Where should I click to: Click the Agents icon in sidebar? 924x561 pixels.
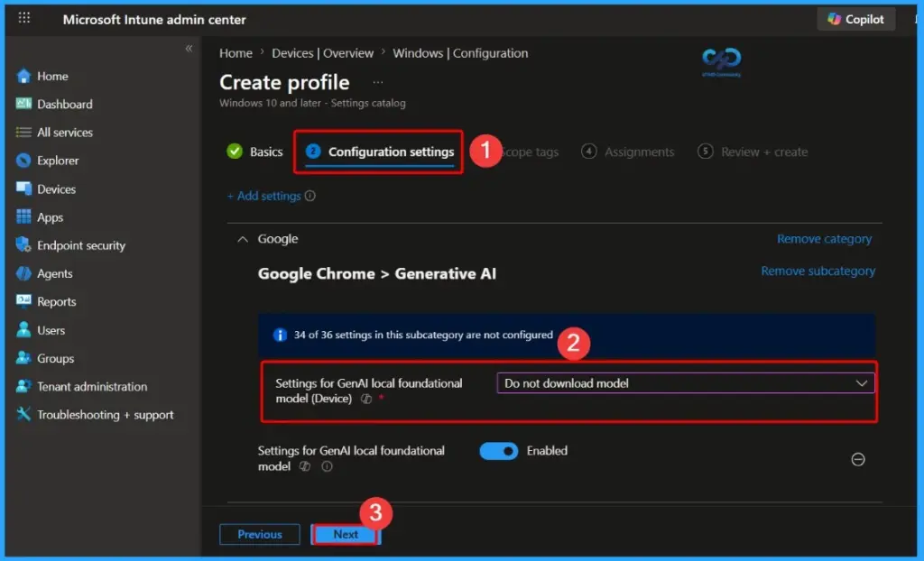coord(23,273)
